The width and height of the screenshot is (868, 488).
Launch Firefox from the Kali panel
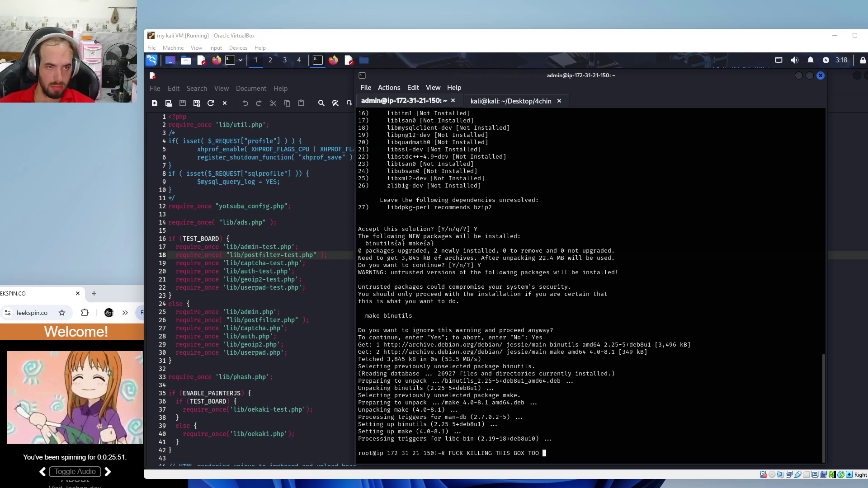[217, 60]
